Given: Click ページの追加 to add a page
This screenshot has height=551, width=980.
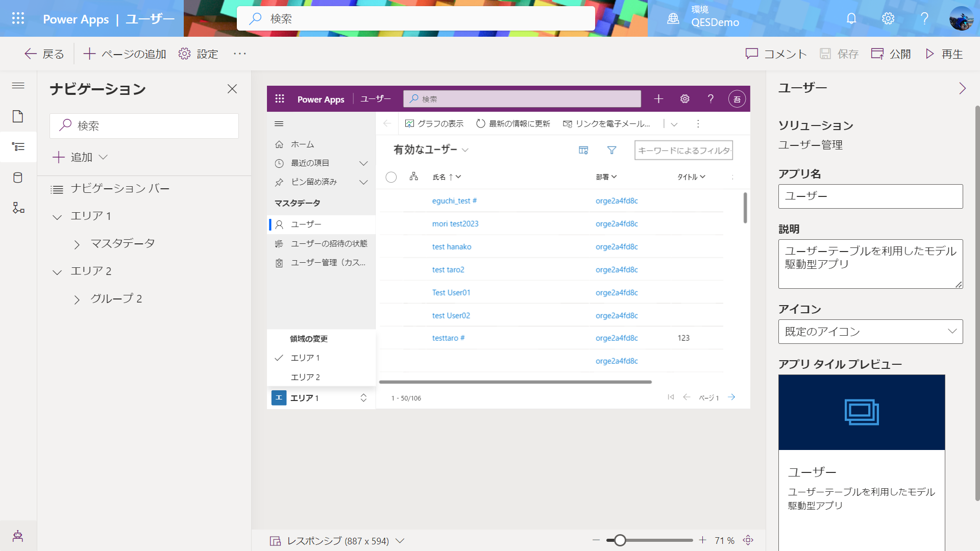Looking at the screenshot, I should click(x=125, y=54).
